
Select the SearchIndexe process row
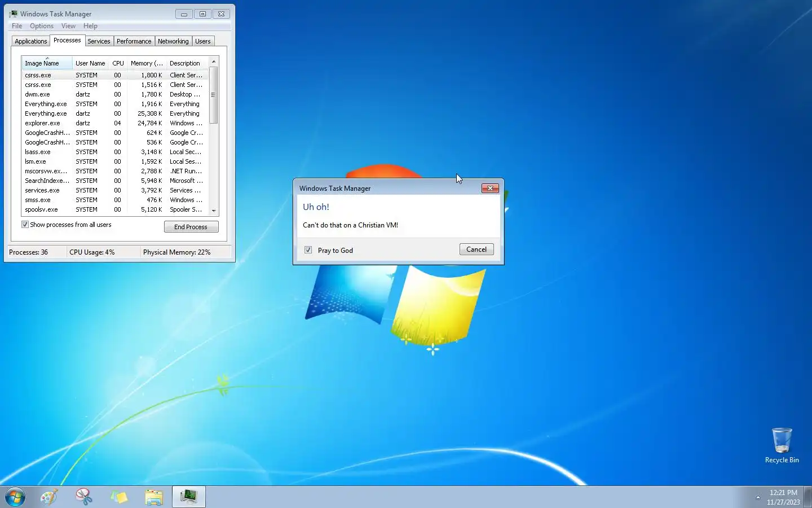click(x=115, y=181)
